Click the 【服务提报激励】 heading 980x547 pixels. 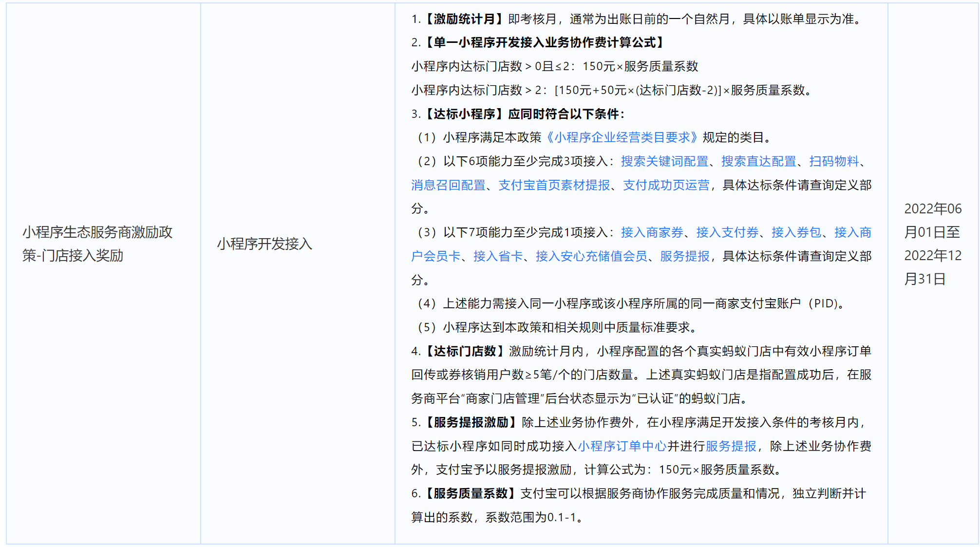[471, 422]
